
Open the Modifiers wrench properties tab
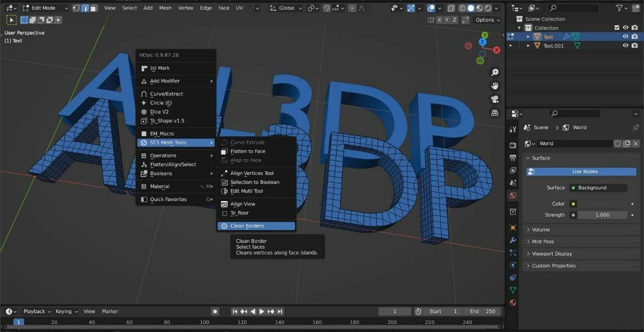pyautogui.click(x=513, y=240)
